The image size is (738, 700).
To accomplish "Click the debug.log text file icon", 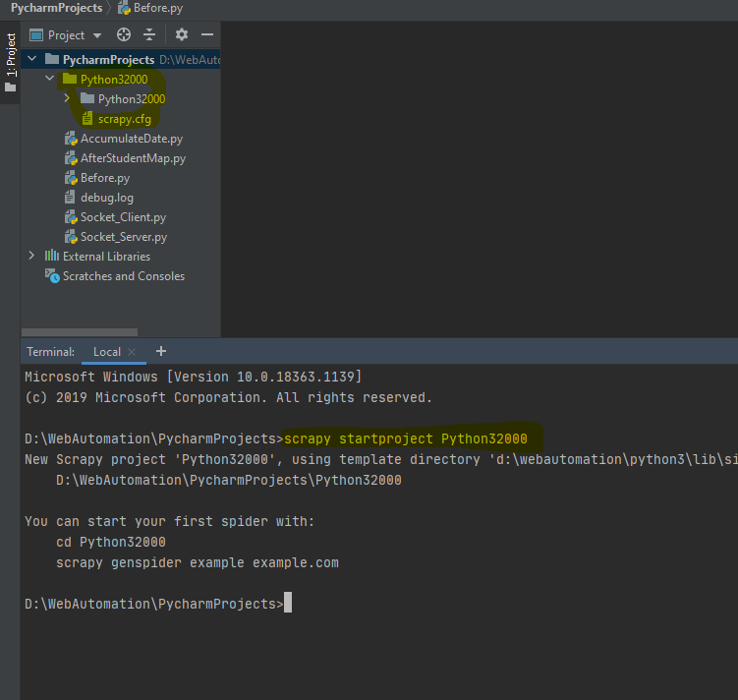I will click(70, 198).
